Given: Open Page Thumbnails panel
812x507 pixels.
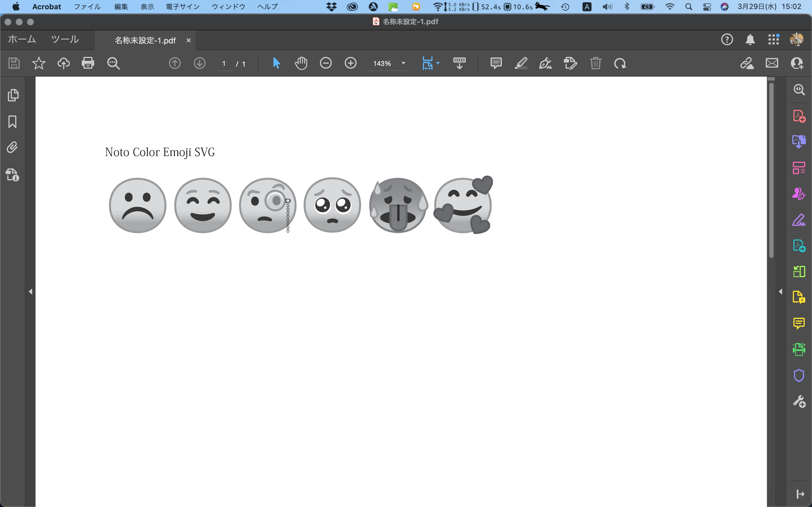Looking at the screenshot, I should tap(13, 95).
